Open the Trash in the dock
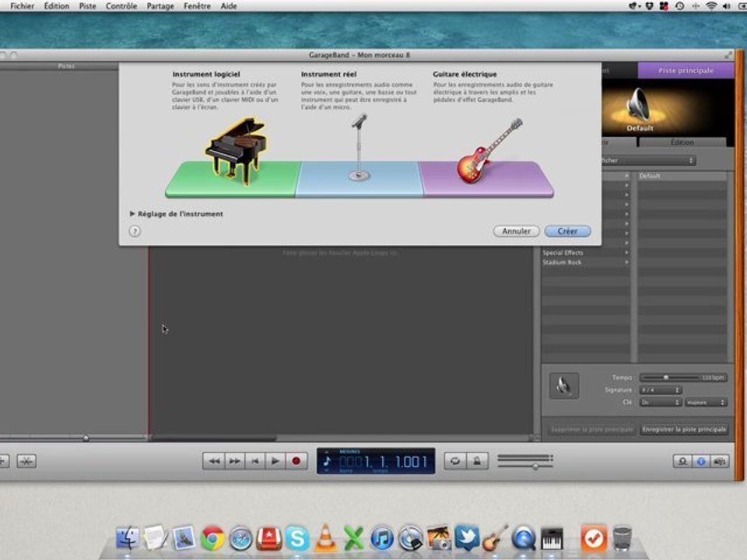This screenshot has width=747, height=560. [622, 538]
